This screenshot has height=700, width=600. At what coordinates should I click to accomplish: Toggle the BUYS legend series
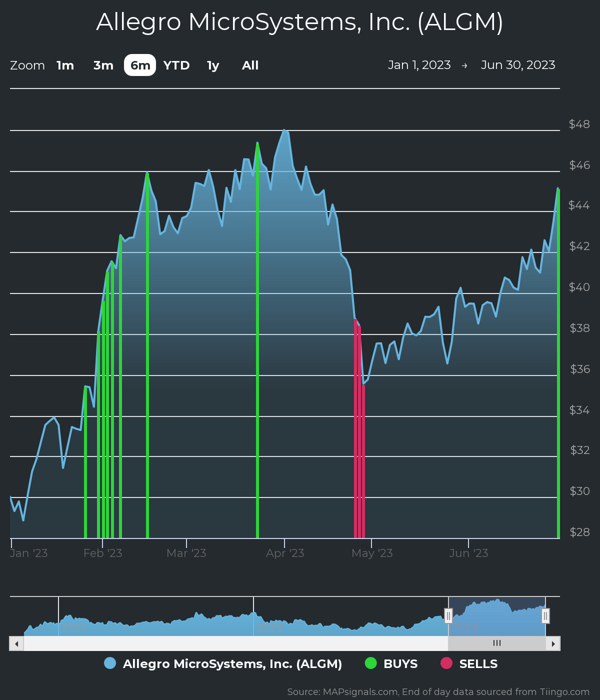click(391, 663)
